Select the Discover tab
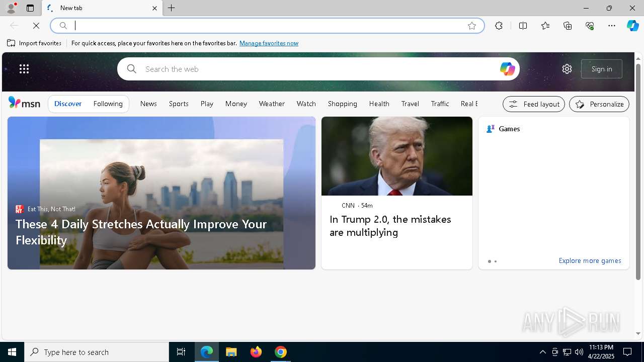 click(x=68, y=104)
